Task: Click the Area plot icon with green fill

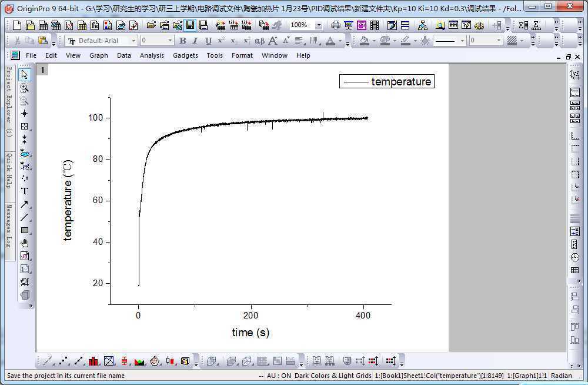Action: click(x=139, y=361)
